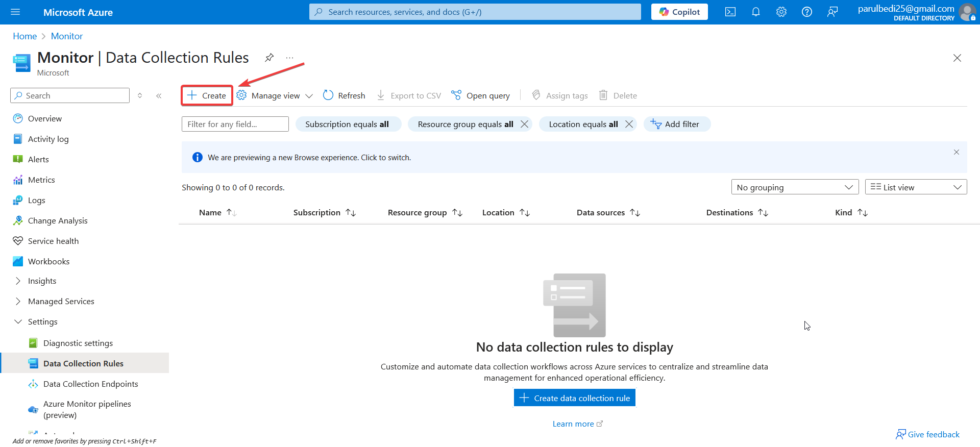This screenshot has height=447, width=980.
Task: Sort by Destinations column
Action: tap(738, 213)
